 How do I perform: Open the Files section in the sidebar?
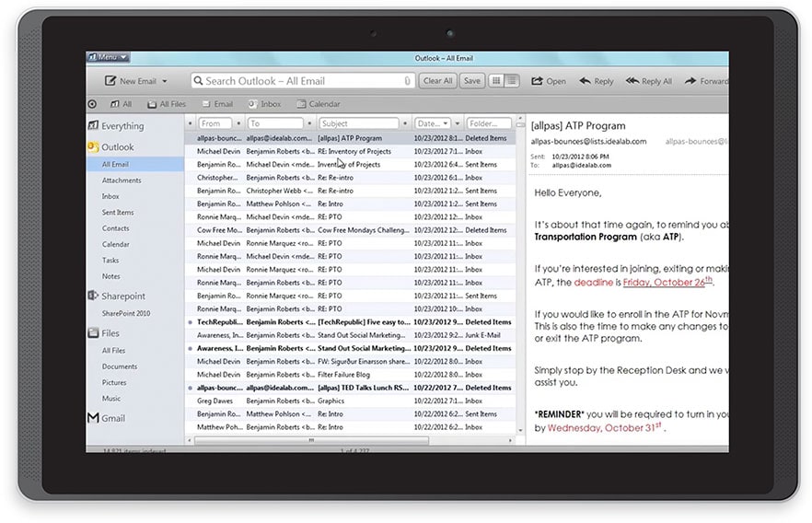[x=103, y=333]
